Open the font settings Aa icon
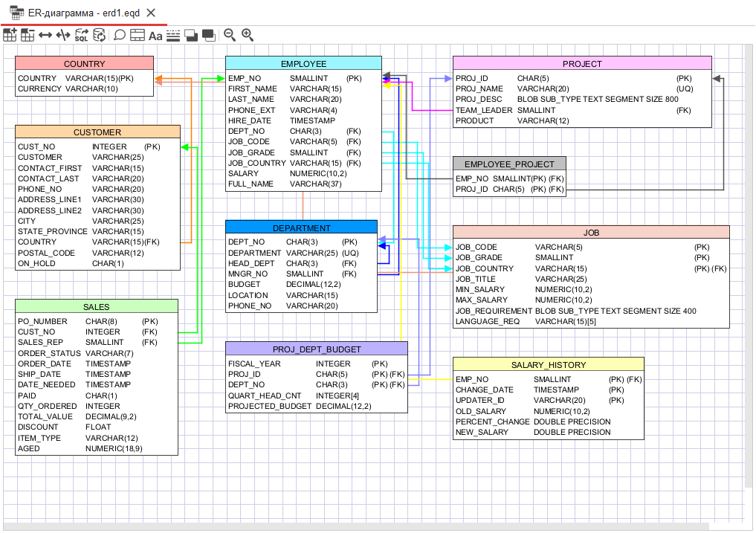The height and width of the screenshot is (533, 756). coord(155,35)
